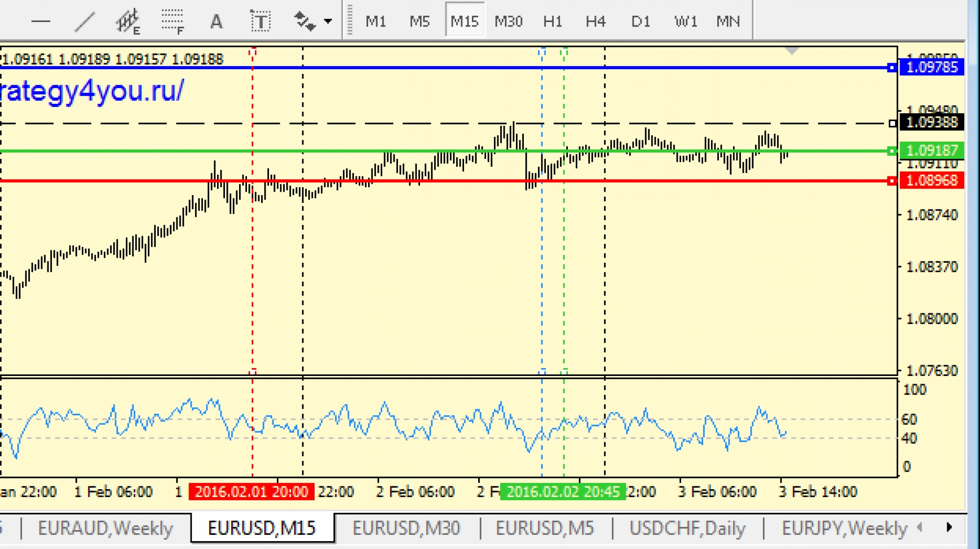Viewport: 980px width, 549px height.
Task: Switch chart to M1 timeframe
Action: (x=376, y=22)
